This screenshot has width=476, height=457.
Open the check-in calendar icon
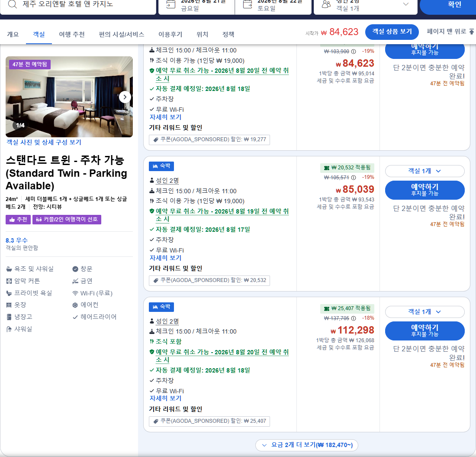pyautogui.click(x=170, y=4)
